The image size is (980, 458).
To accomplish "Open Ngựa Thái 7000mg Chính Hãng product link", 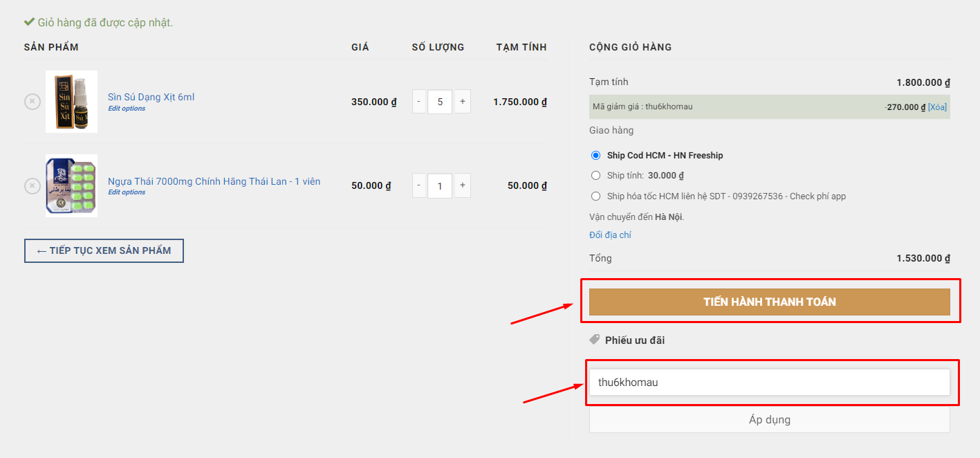I will pyautogui.click(x=214, y=181).
